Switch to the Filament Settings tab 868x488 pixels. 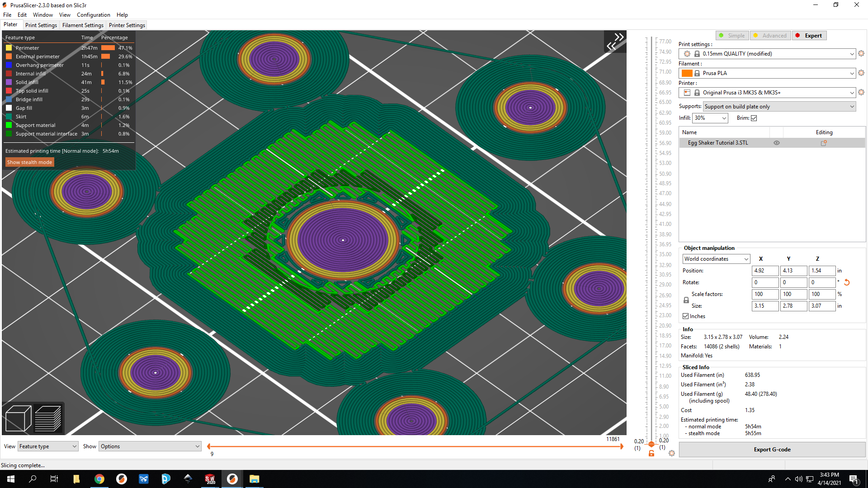click(83, 25)
